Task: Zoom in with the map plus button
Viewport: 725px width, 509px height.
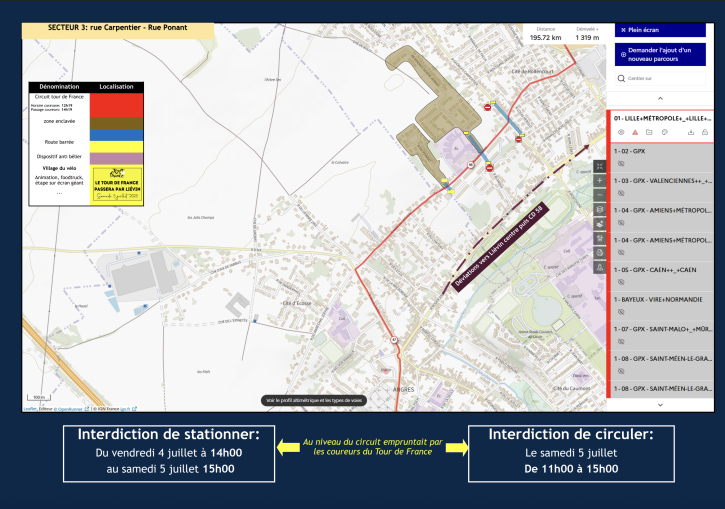Action: point(600,181)
